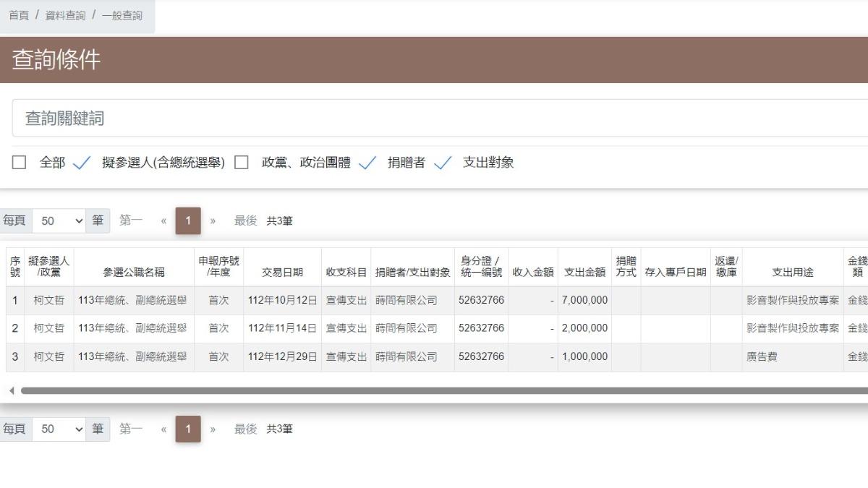
Task: Click the scrollbar's left arrow
Action: (x=12, y=391)
